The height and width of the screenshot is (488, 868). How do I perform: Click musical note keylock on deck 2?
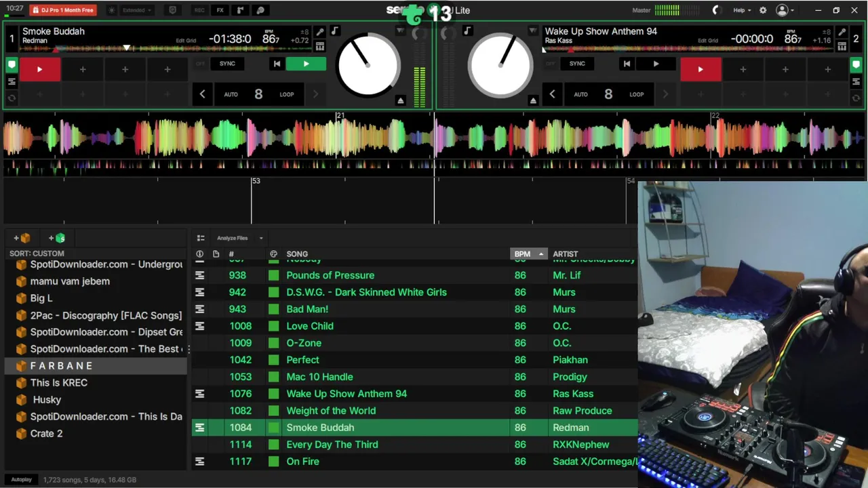point(467,31)
